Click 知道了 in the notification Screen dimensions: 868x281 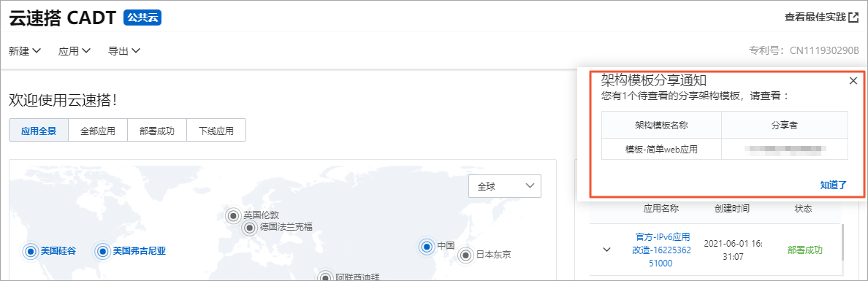(x=834, y=185)
